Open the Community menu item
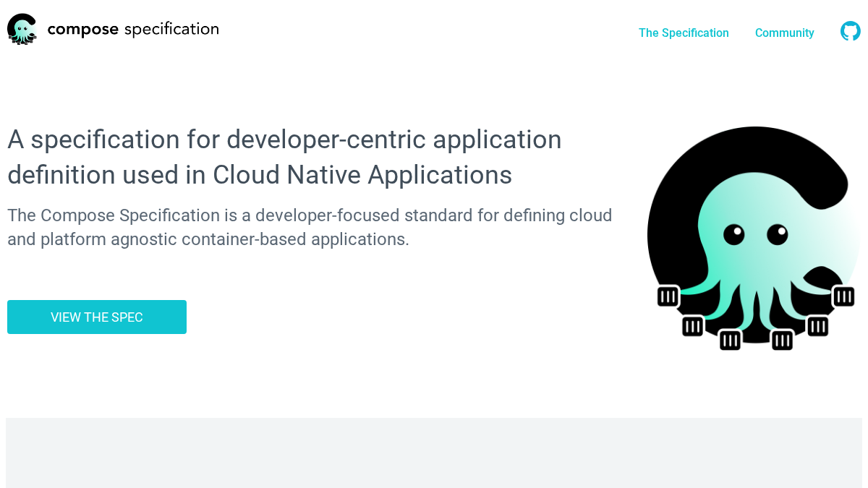The width and height of the screenshot is (868, 488). click(x=785, y=33)
